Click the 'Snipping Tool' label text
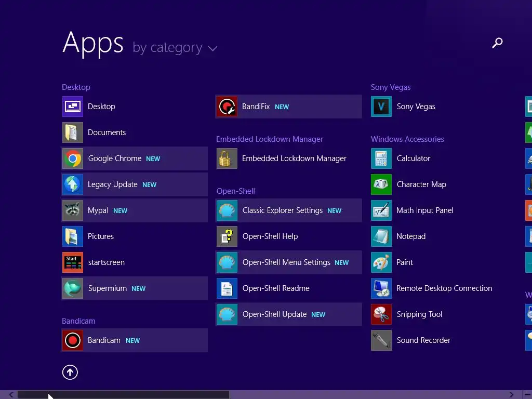 (420, 314)
